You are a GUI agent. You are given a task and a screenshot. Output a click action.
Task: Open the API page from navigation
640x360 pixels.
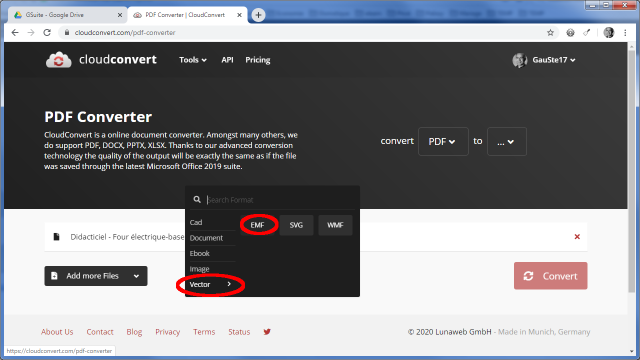[x=227, y=60]
